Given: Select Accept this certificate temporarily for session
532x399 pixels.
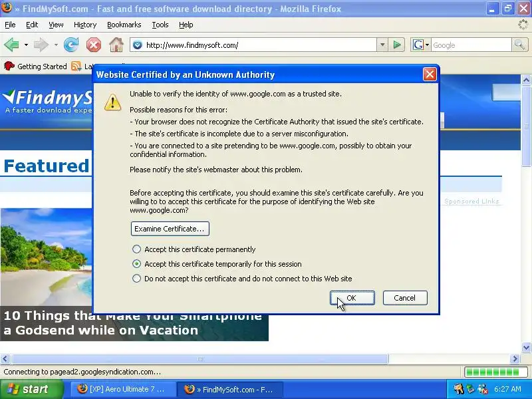Looking at the screenshot, I should (x=137, y=264).
